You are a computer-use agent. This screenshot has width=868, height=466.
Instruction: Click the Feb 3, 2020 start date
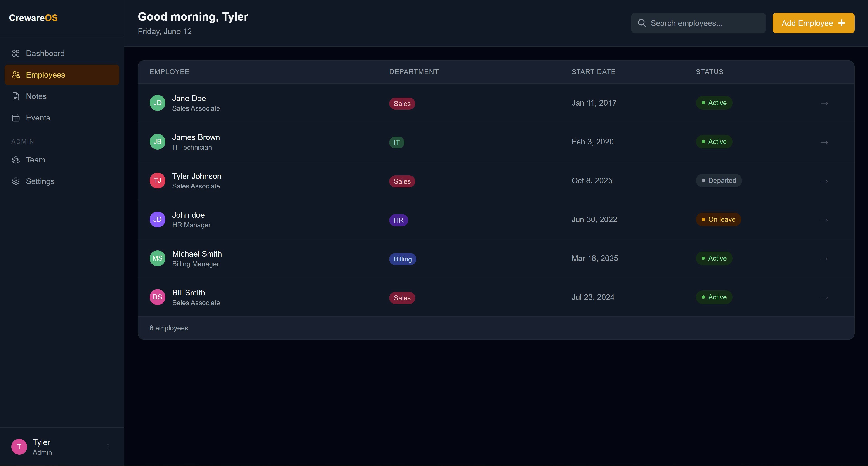point(592,142)
